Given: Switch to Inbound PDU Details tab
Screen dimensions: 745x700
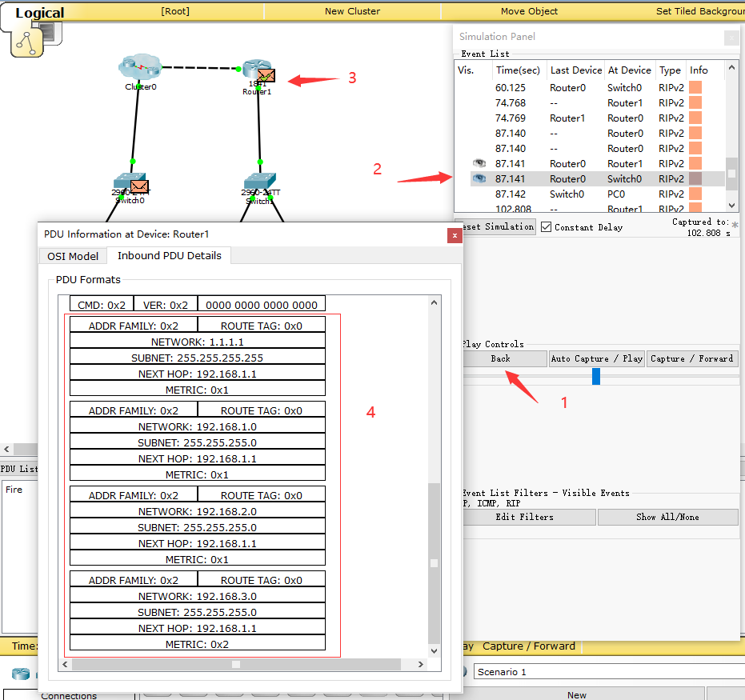Looking at the screenshot, I should [x=169, y=255].
